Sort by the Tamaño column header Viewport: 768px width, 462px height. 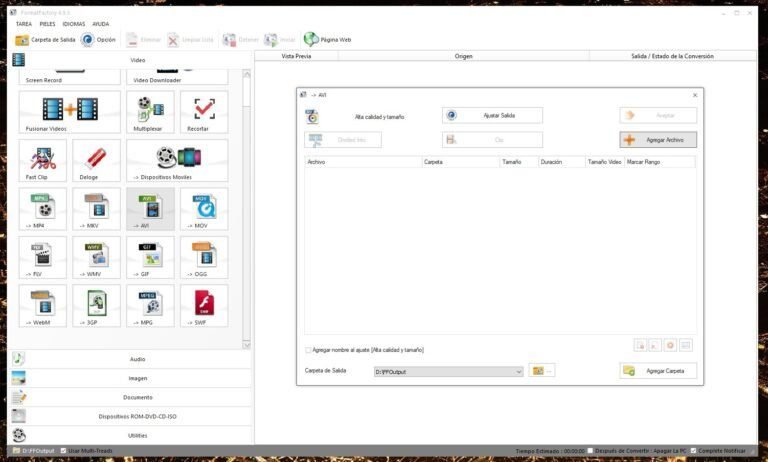pyautogui.click(x=518, y=162)
